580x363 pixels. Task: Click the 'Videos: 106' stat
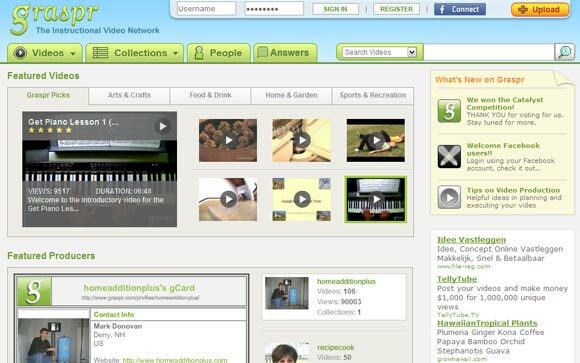click(x=336, y=292)
